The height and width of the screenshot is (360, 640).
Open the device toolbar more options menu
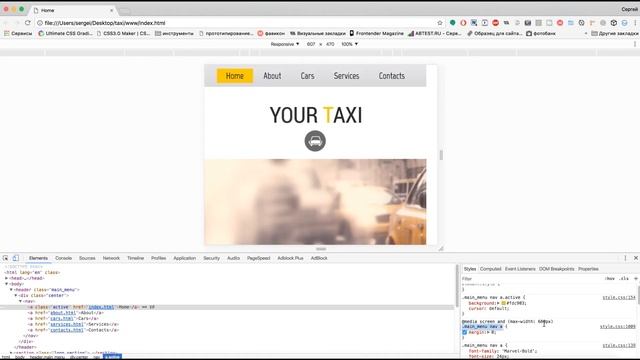635,44
